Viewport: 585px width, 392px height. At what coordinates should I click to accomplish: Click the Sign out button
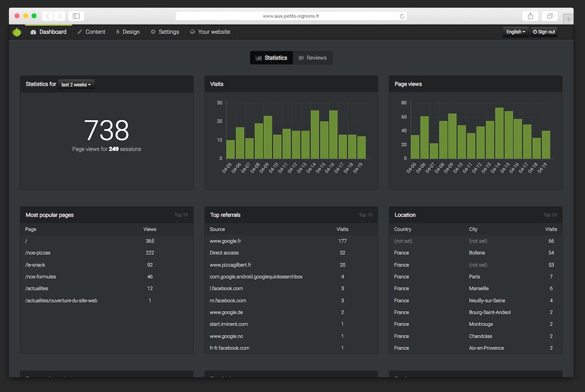[x=544, y=32]
